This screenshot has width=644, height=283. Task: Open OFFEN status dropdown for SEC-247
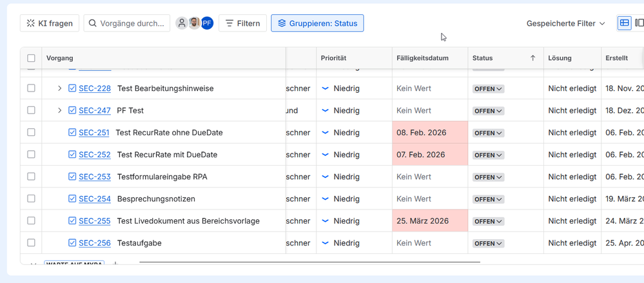[x=489, y=111]
